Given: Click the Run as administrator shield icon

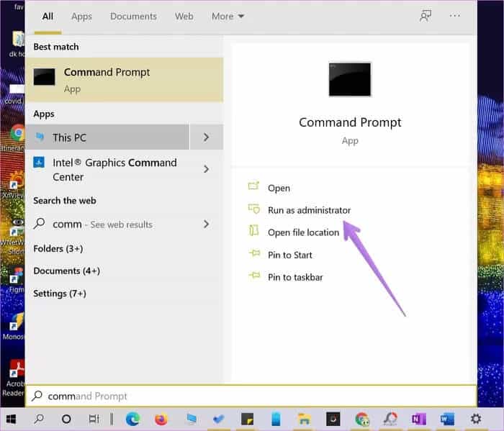Looking at the screenshot, I should point(254,209).
